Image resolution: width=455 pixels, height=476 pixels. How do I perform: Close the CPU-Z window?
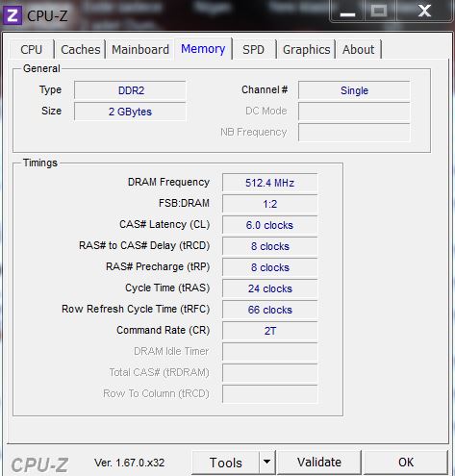[x=424, y=13]
